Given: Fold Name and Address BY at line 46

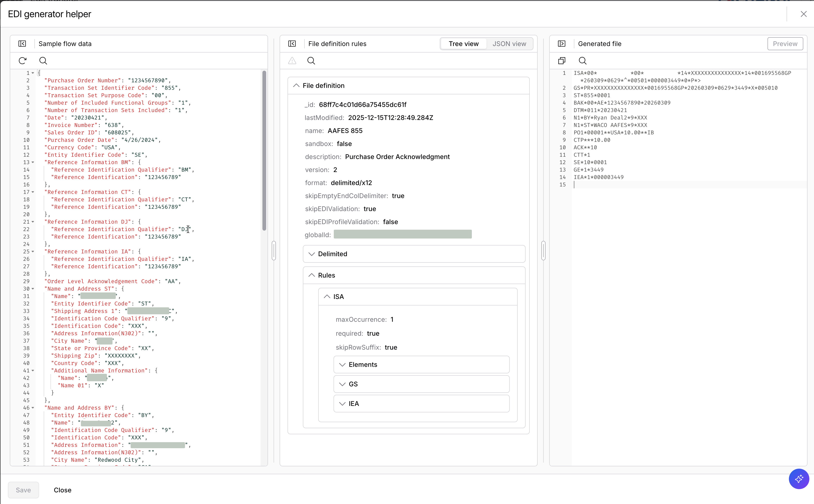Looking at the screenshot, I should pyautogui.click(x=33, y=408).
